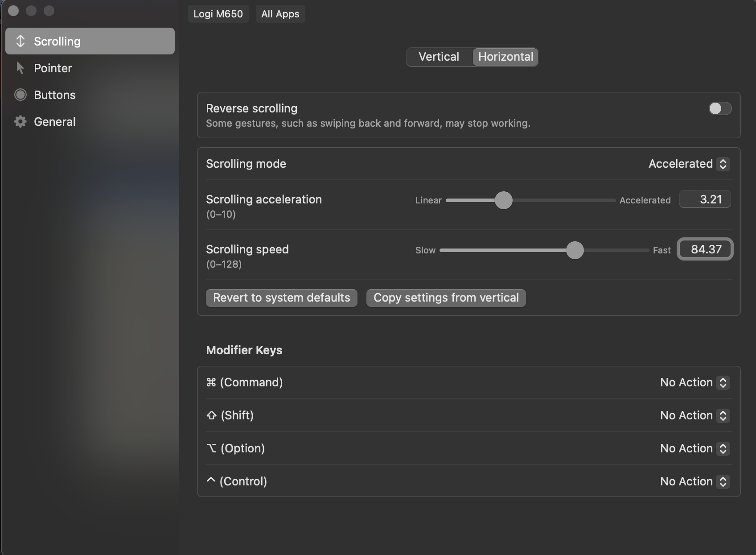Open the Control modifier action dropdown

pyautogui.click(x=694, y=481)
